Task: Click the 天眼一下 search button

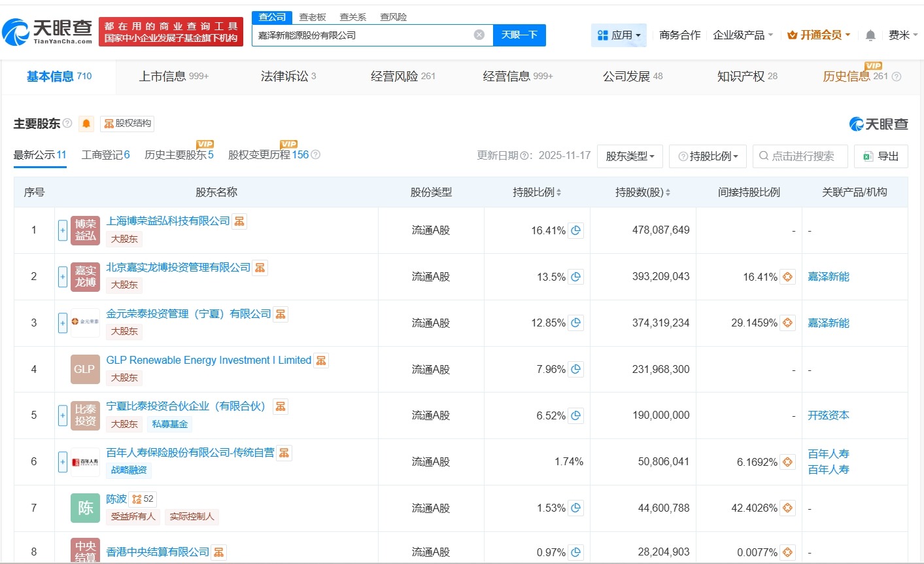Action: click(x=520, y=35)
